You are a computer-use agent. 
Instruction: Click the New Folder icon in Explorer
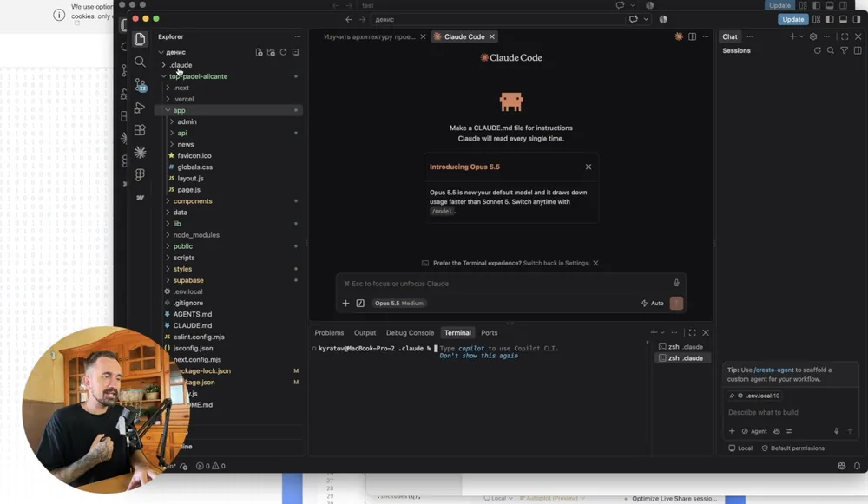[271, 52]
